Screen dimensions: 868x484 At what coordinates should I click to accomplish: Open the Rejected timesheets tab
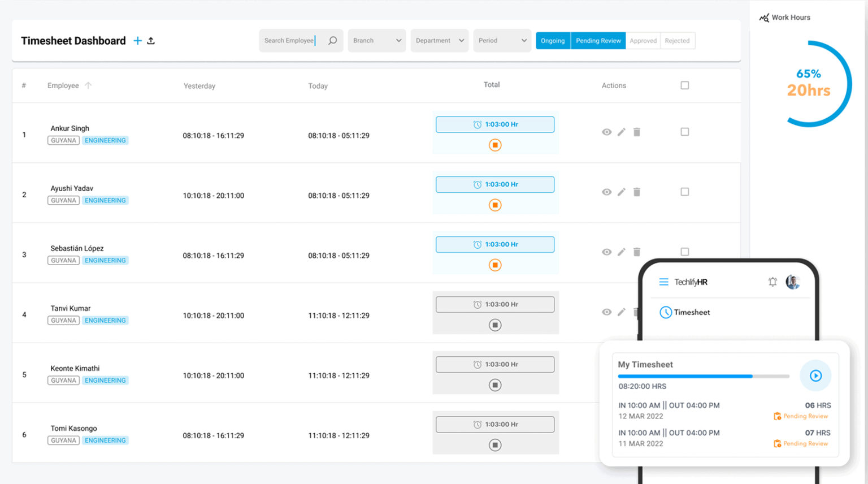tap(677, 41)
